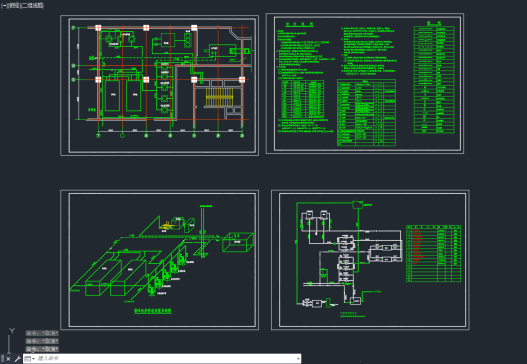Expand command history arrow at command line end
This screenshot has width=527, height=364.
pyautogui.click(x=298, y=359)
